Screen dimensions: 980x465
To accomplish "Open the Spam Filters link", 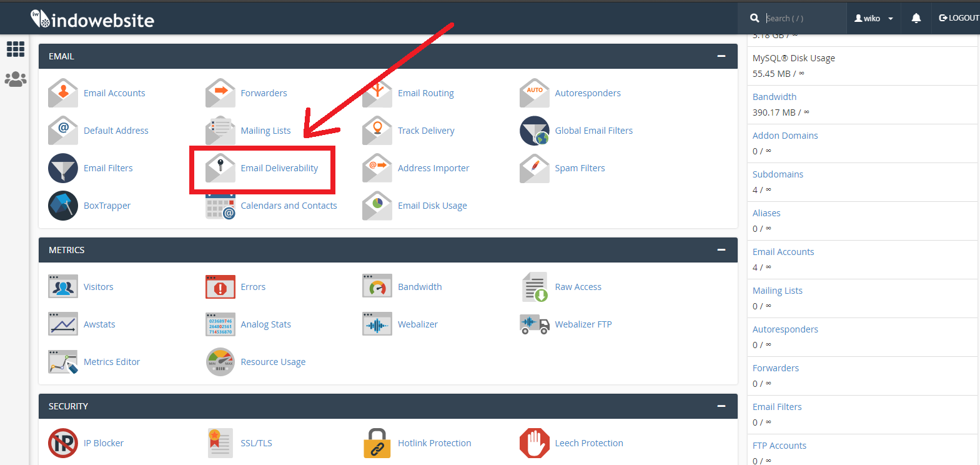I will 580,168.
